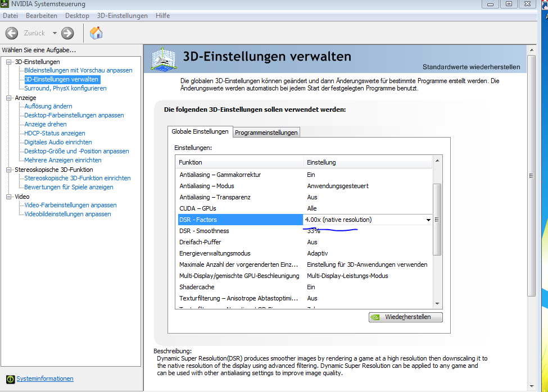
Task: Click the NVIDIA logo on Wiederherstellen button
Action: (x=375, y=317)
